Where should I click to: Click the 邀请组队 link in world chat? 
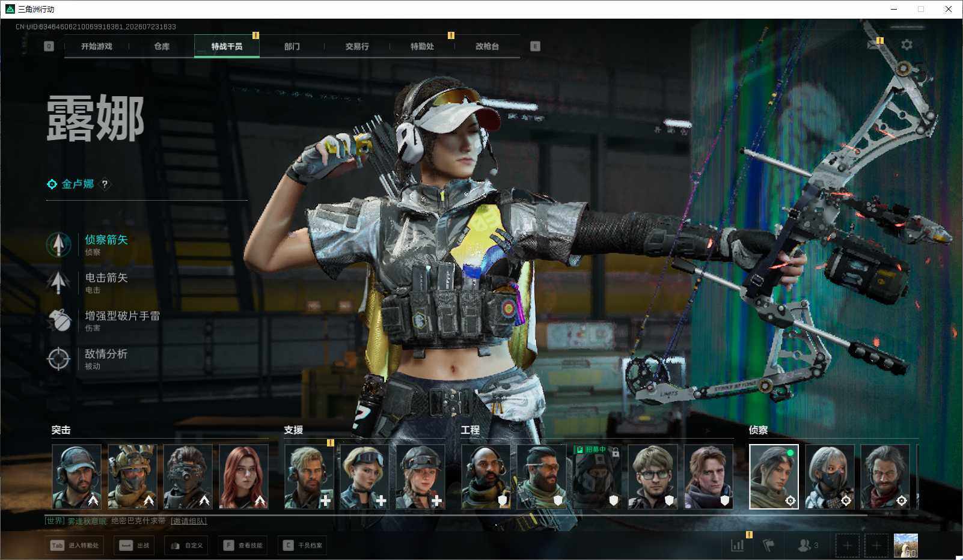pyautogui.click(x=189, y=521)
